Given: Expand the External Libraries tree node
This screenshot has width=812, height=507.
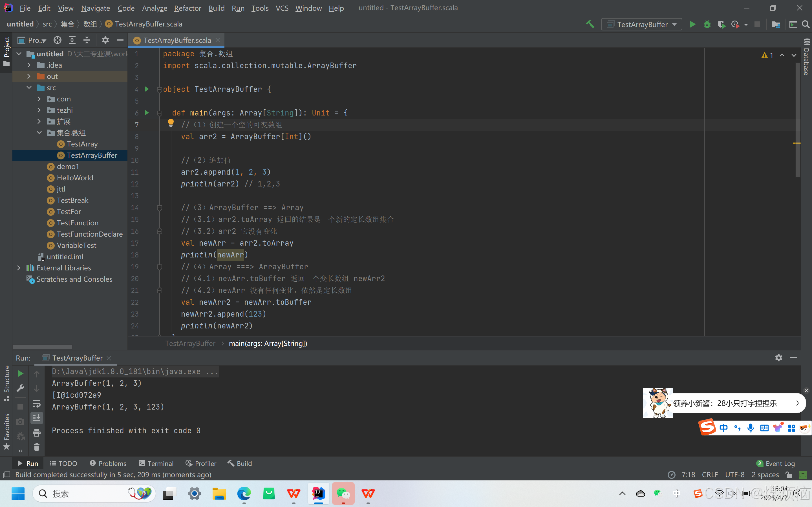Looking at the screenshot, I should click(x=19, y=268).
